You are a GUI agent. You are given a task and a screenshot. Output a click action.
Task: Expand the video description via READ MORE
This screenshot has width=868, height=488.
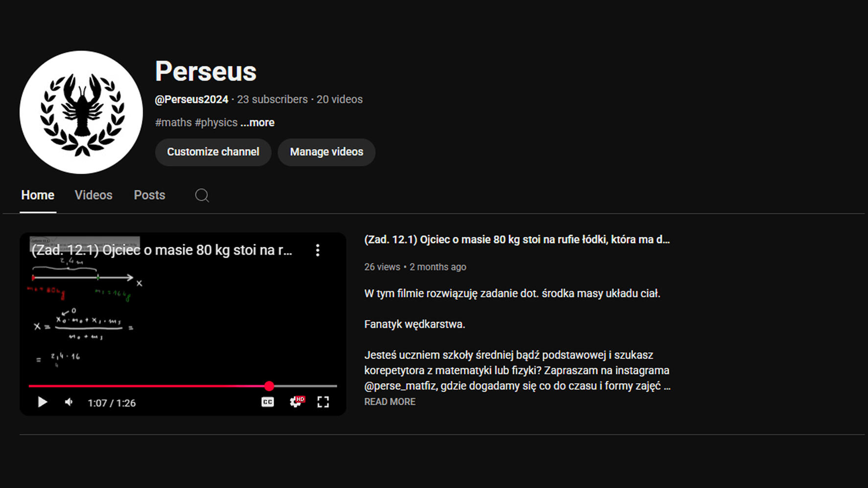tap(390, 402)
